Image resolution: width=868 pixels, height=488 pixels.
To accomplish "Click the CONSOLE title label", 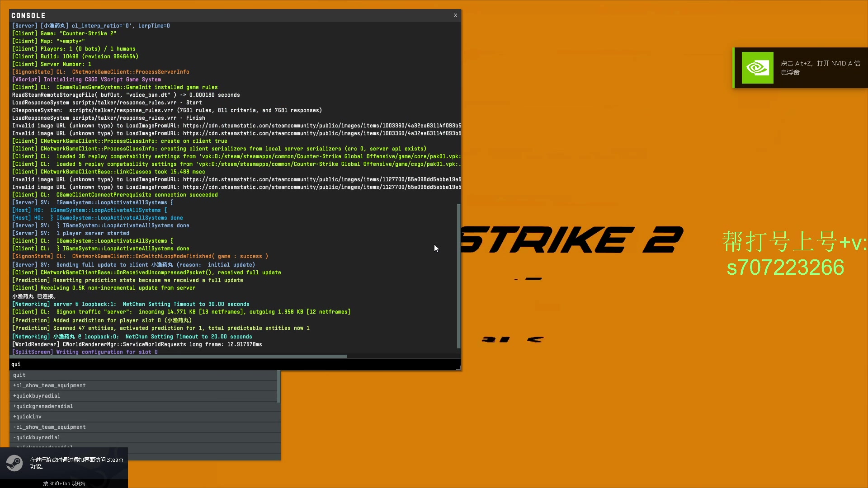I will [28, 15].
